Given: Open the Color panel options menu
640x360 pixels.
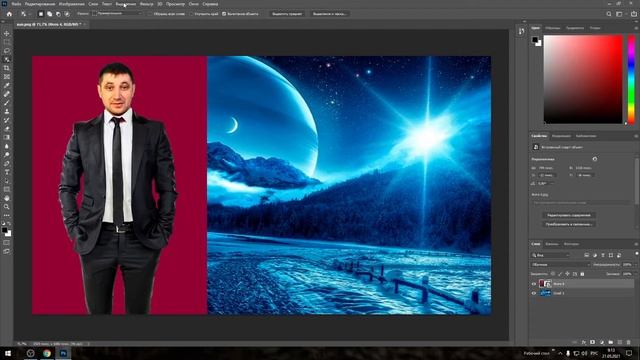Looking at the screenshot, I should (636, 28).
